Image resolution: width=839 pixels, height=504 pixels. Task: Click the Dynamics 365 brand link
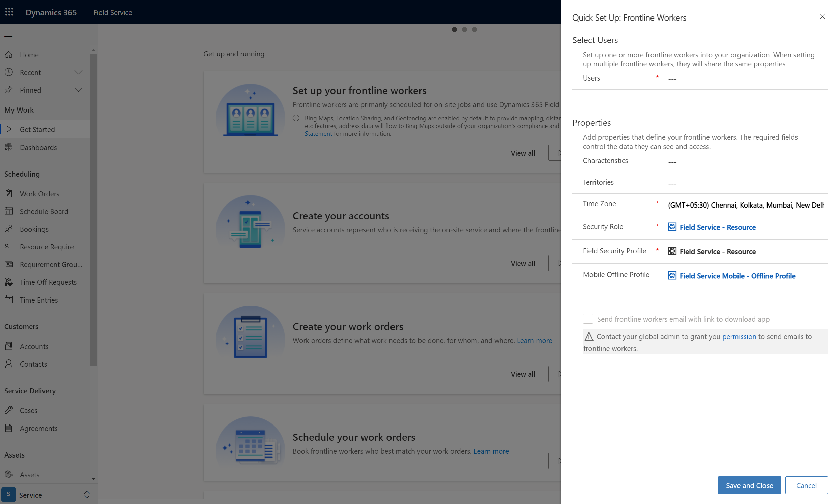click(51, 12)
